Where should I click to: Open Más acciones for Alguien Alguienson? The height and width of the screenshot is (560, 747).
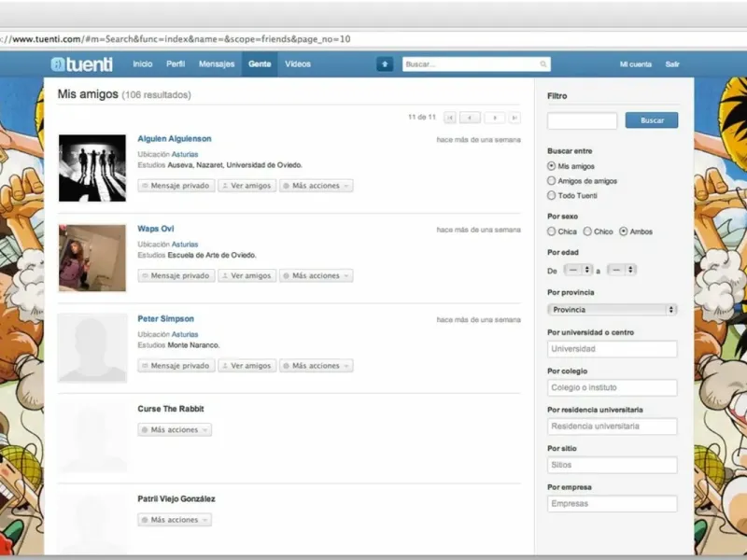pyautogui.click(x=317, y=186)
